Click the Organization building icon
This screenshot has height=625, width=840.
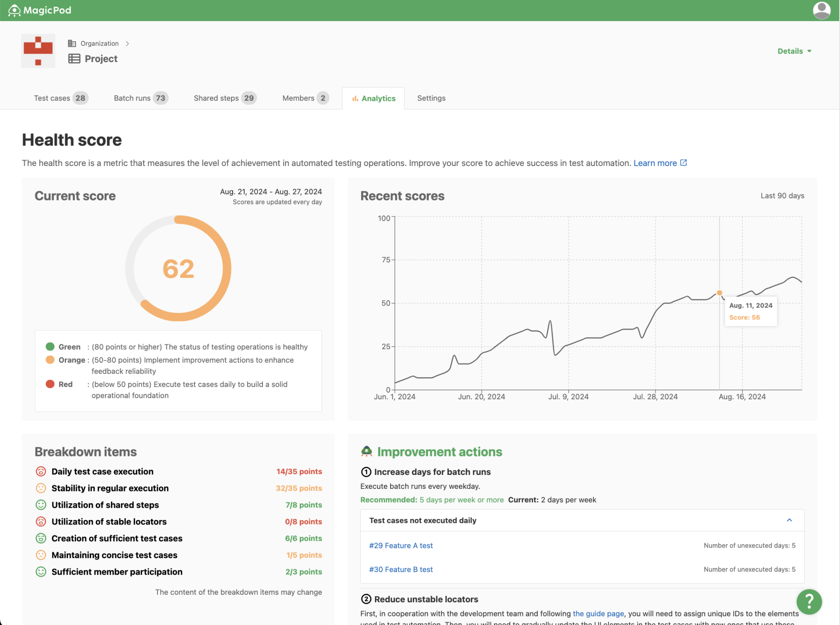point(72,43)
